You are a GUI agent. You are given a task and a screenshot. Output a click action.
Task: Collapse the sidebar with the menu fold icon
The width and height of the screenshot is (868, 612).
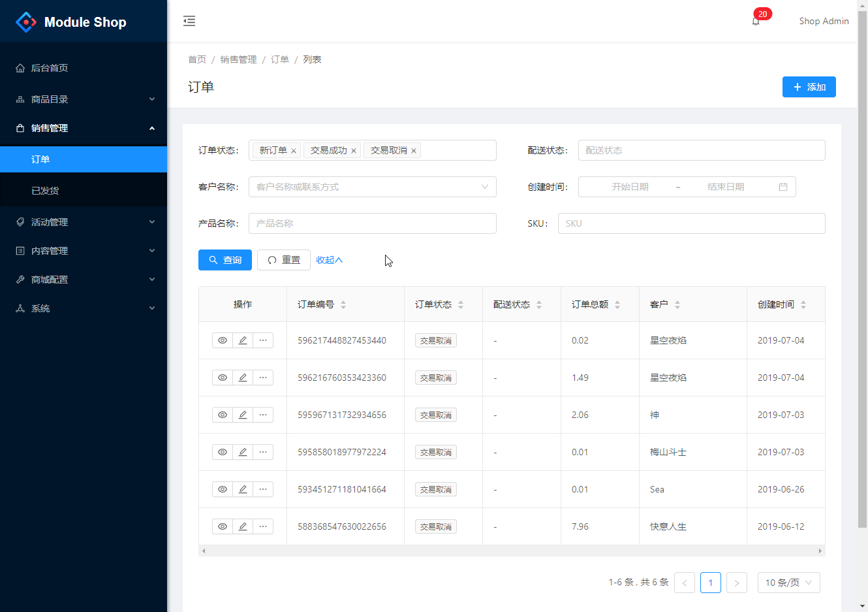(x=189, y=21)
